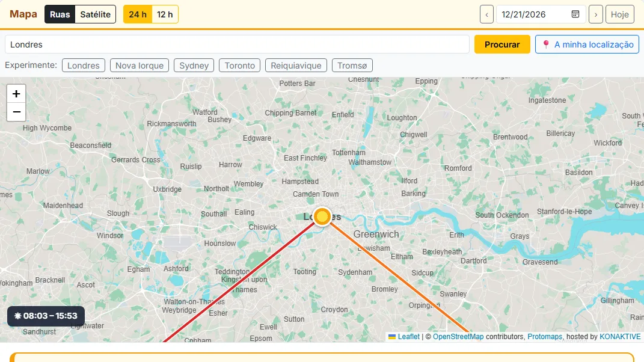Choose the Nova Iorque suggestion chip

click(x=140, y=66)
